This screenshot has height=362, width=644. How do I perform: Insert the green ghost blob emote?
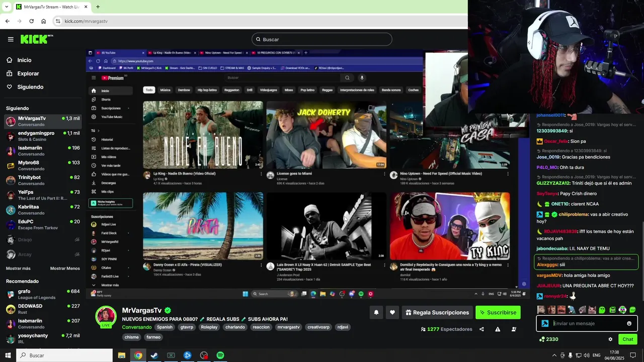(602, 310)
